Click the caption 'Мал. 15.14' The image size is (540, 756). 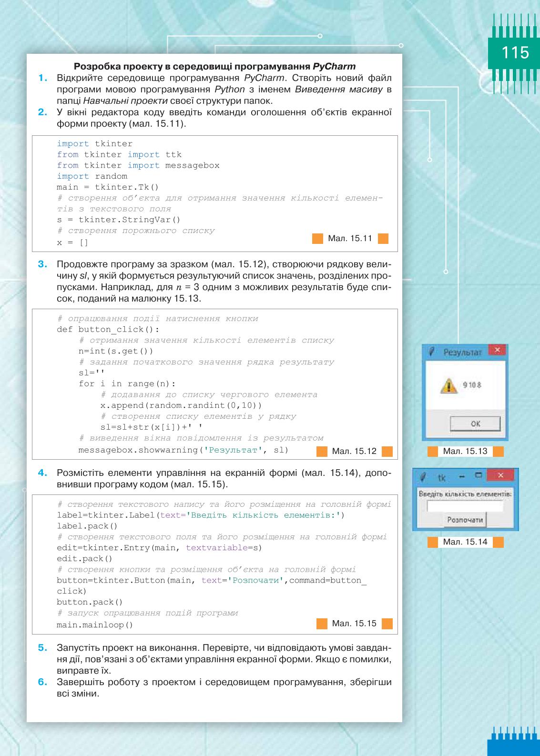tap(465, 542)
